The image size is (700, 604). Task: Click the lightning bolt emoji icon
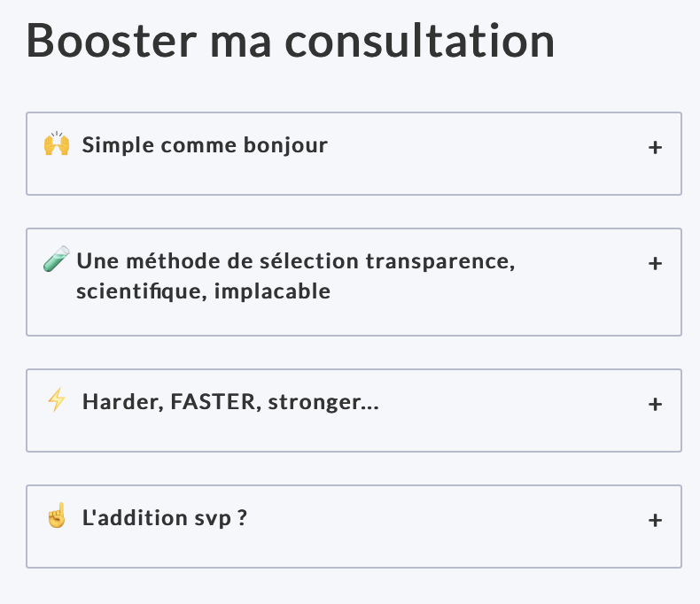pyautogui.click(x=57, y=399)
